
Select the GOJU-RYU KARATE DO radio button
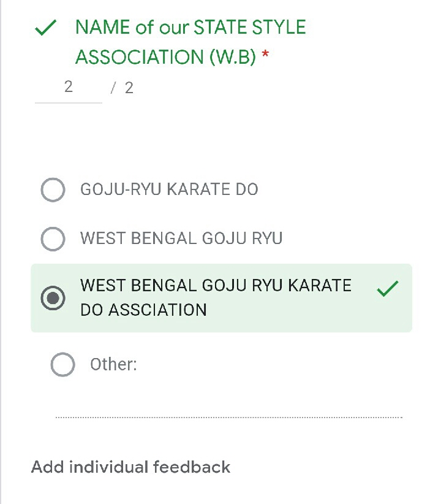point(53,189)
